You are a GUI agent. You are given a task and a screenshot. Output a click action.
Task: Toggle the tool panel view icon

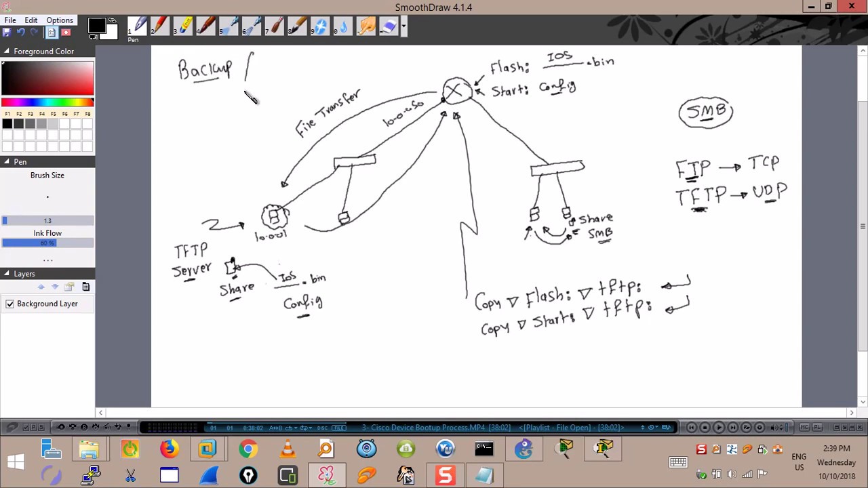pyautogui.click(x=52, y=32)
